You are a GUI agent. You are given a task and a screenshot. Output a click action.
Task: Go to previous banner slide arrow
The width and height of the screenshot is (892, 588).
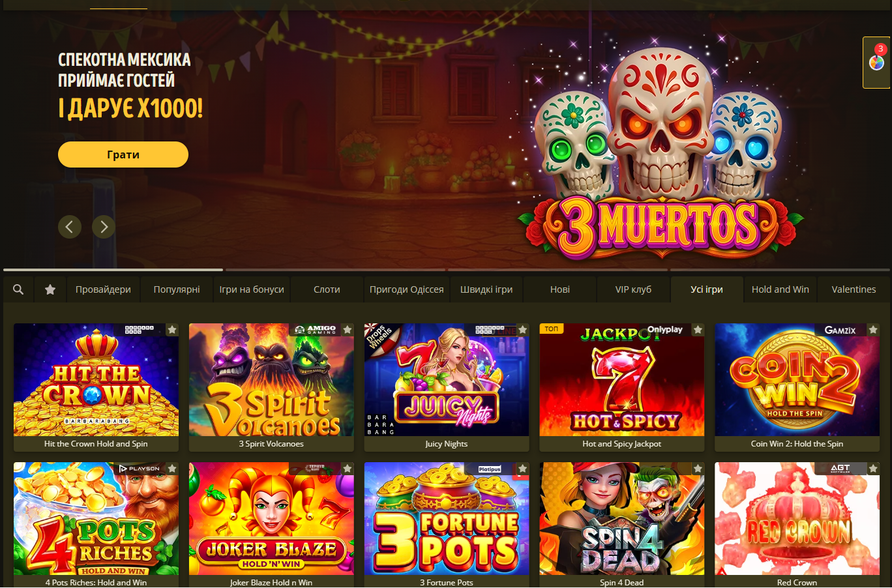pos(70,227)
